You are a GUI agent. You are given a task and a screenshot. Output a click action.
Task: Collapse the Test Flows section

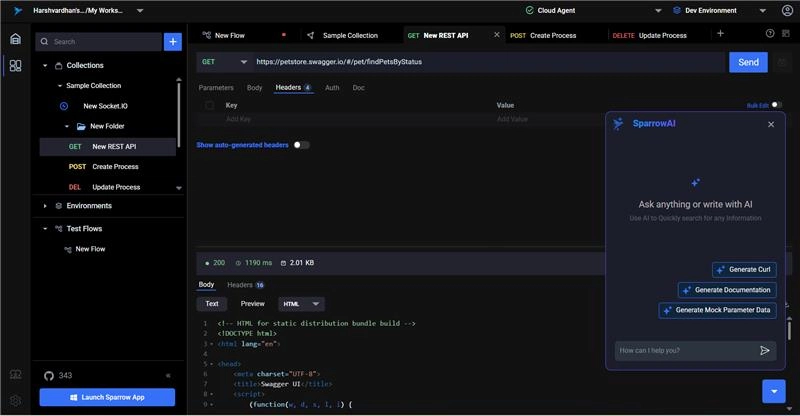45,229
